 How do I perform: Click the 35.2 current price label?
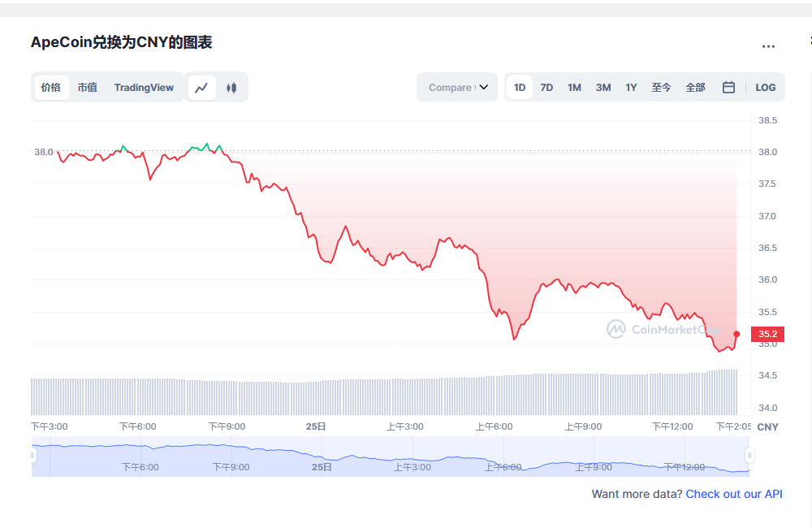(767, 334)
